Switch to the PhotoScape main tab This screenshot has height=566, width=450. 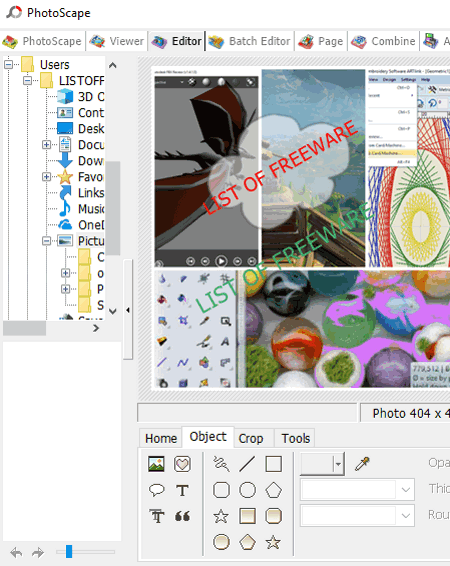click(42, 41)
